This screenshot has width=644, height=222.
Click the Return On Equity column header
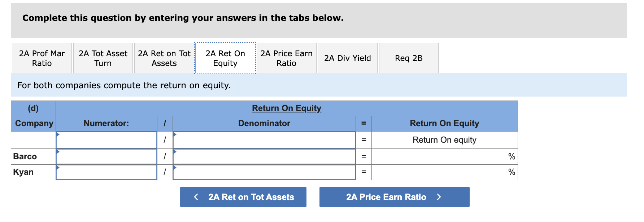click(x=444, y=123)
